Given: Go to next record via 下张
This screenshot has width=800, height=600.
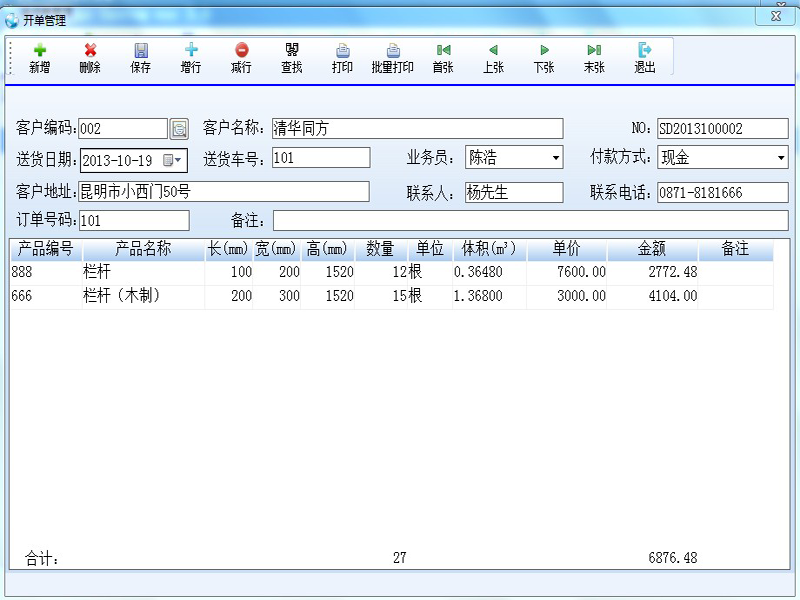Looking at the screenshot, I should (x=544, y=50).
